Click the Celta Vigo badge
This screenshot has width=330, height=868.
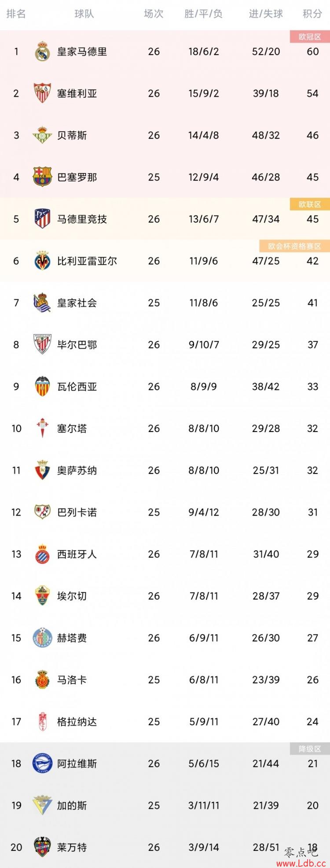tap(42, 428)
